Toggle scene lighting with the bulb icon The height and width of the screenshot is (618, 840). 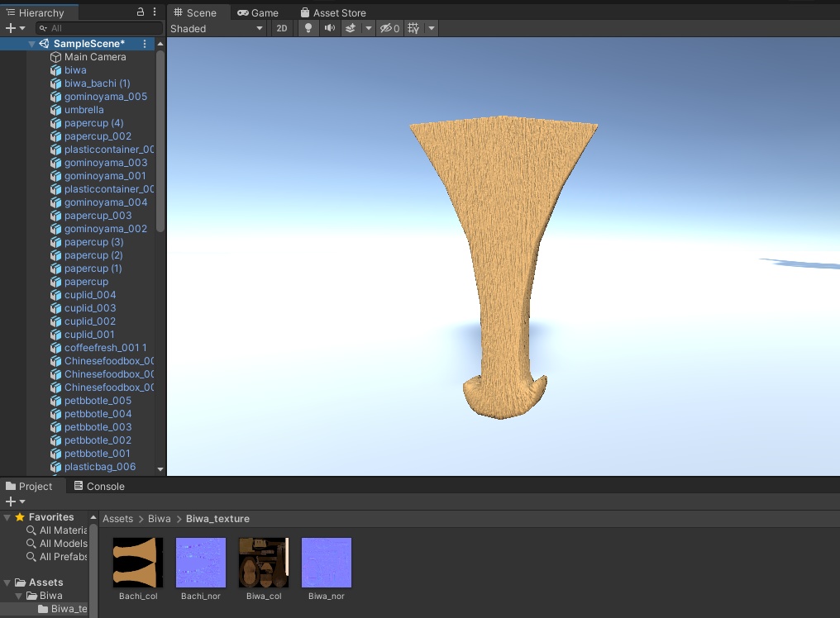(307, 27)
